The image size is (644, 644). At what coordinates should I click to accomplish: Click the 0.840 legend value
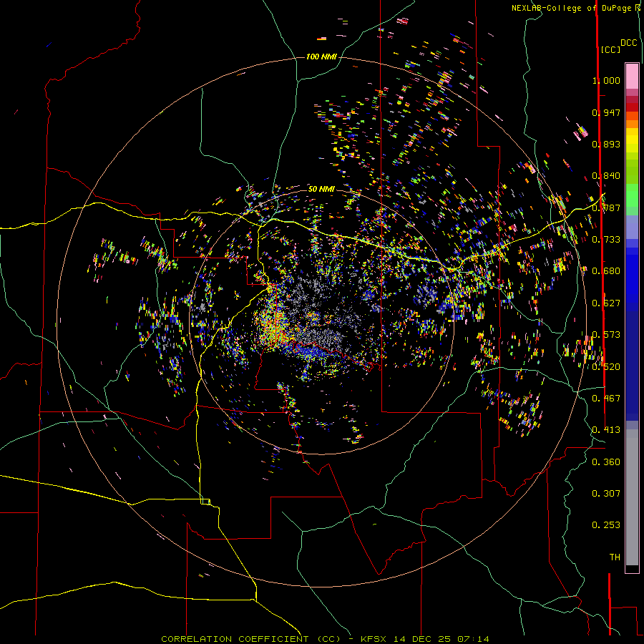point(606,176)
